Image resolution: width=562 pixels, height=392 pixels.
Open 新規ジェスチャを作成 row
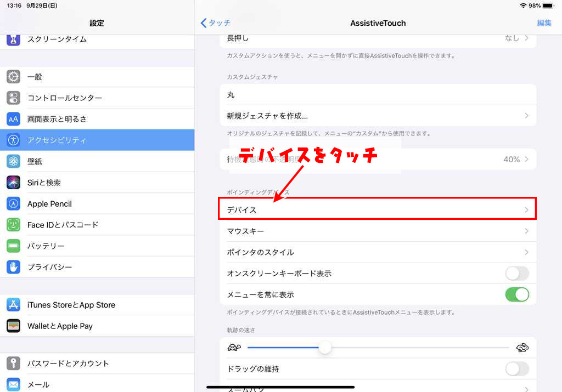tap(378, 116)
